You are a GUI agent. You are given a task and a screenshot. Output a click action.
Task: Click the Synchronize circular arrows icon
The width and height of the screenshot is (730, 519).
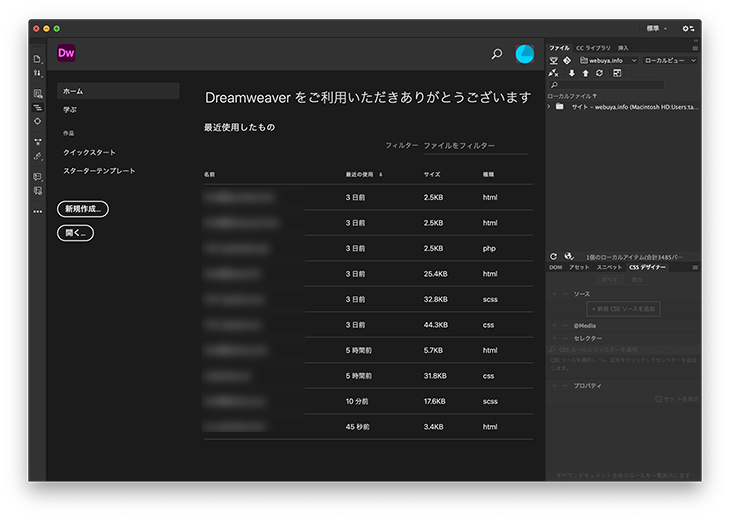600,73
